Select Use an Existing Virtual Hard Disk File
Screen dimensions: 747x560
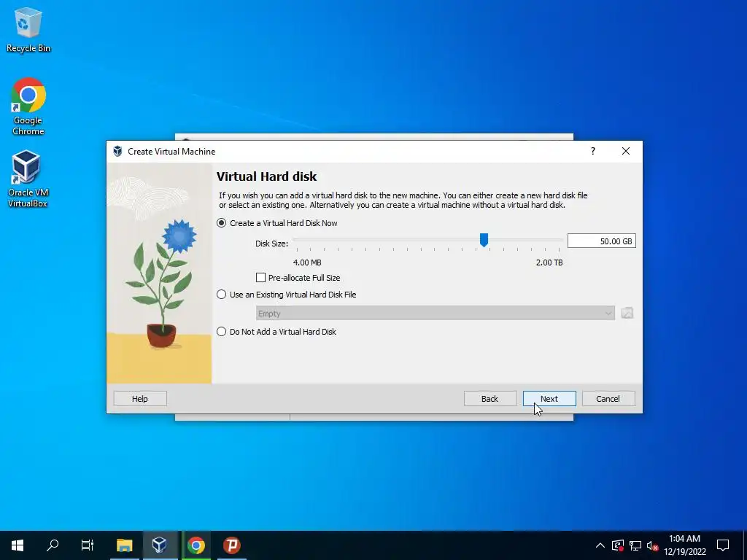point(287,295)
